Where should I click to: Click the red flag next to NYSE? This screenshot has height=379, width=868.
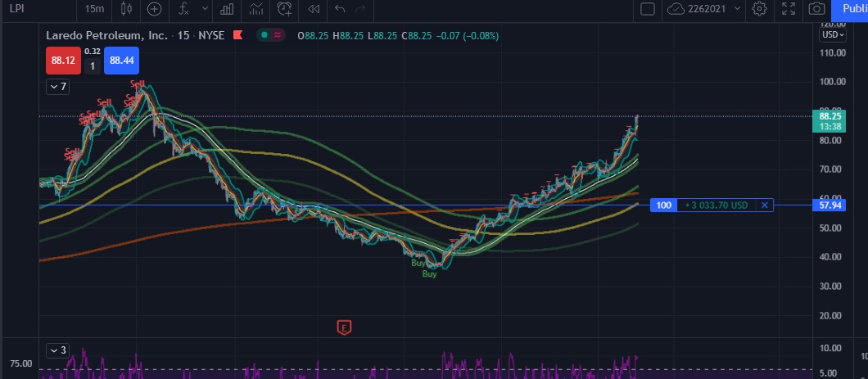(238, 35)
